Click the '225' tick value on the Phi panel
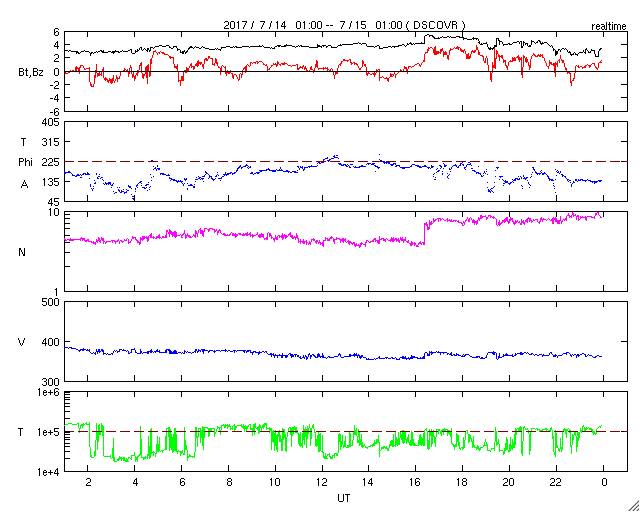This screenshot has width=640, height=512. coord(51,162)
